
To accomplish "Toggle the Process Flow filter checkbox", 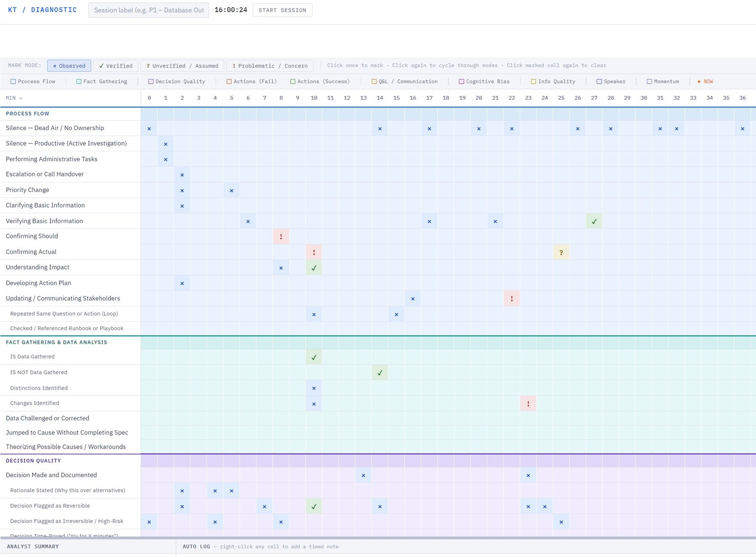I will 13,81.
